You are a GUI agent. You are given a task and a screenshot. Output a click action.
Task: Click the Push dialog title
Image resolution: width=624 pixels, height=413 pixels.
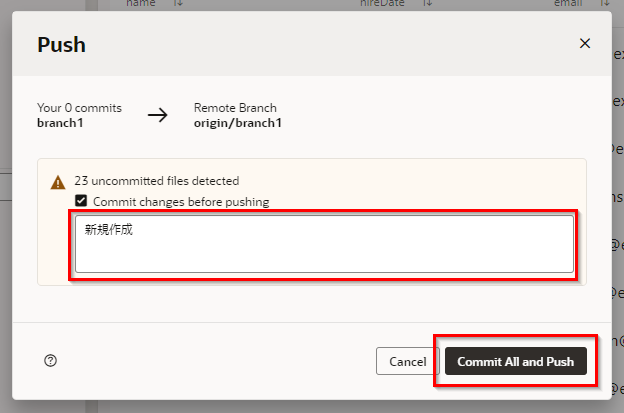point(61,44)
